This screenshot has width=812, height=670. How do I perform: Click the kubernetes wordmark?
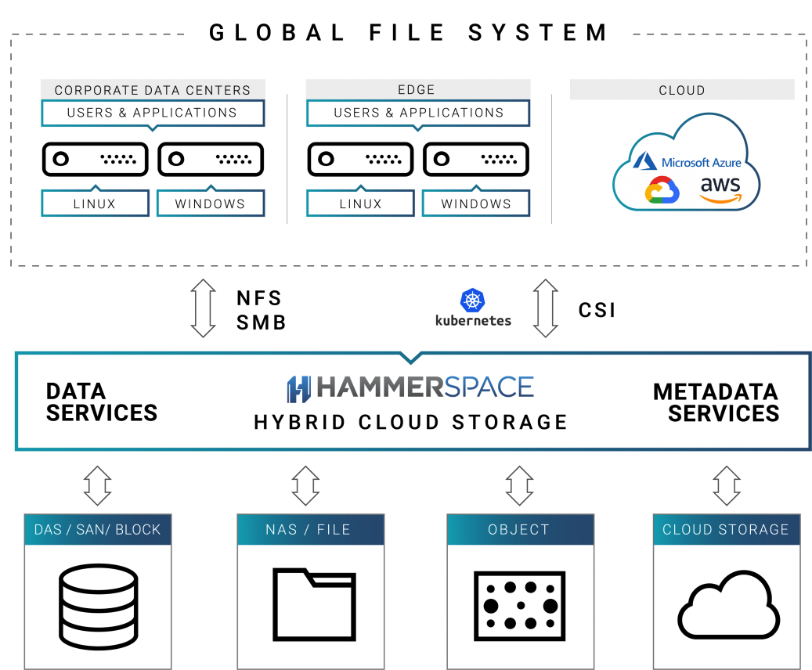(473, 320)
